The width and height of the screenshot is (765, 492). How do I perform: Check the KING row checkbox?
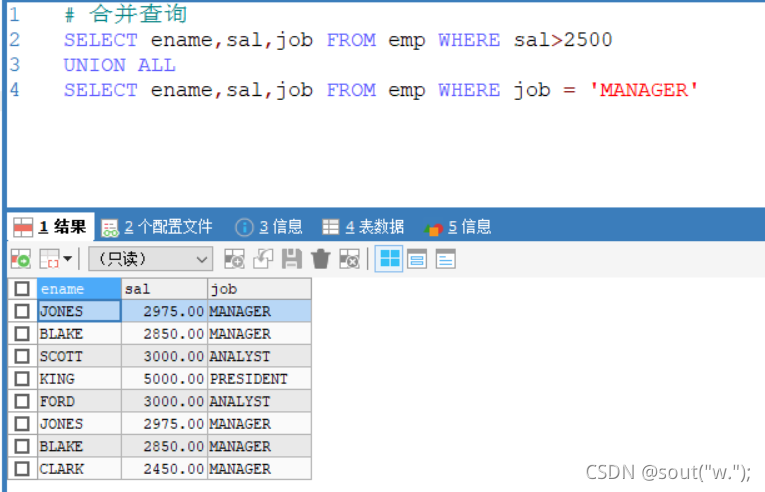click(x=22, y=379)
